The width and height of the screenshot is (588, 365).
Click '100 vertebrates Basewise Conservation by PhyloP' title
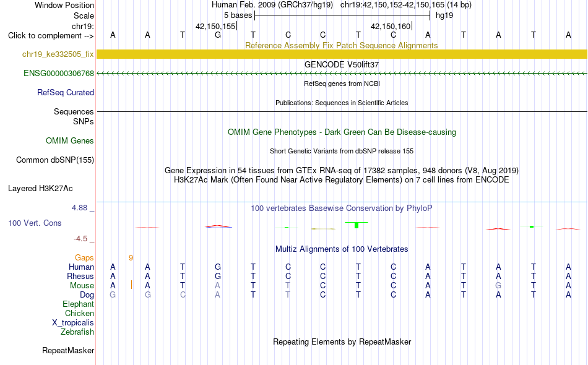[342, 208]
